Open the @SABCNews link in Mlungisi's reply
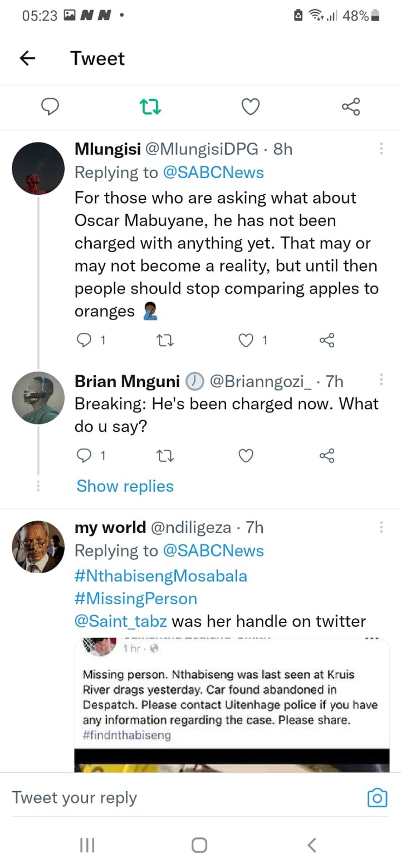The height and width of the screenshot is (868, 401). [x=213, y=172]
